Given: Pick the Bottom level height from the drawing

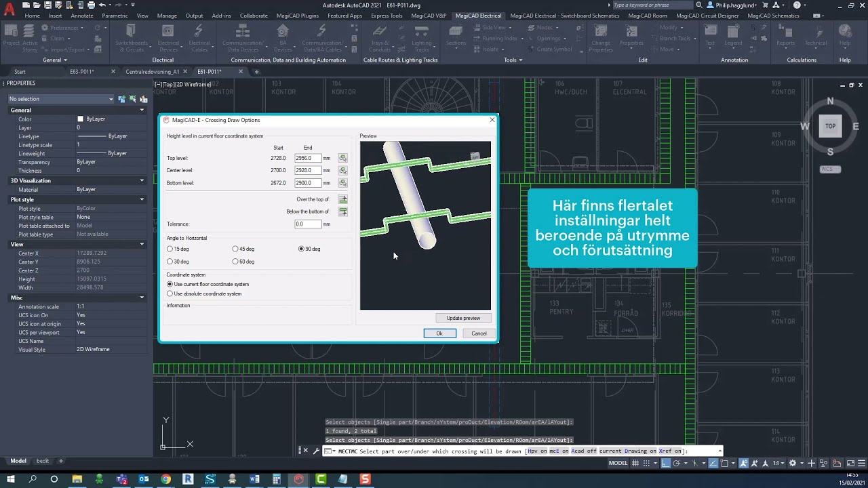Looking at the screenshot, I should [x=342, y=183].
